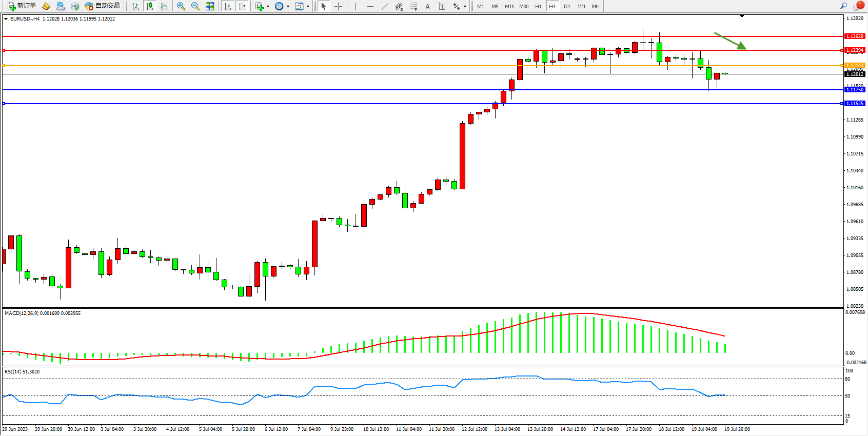
Task: Select the crosshair cursor tool
Action: tap(339, 6)
